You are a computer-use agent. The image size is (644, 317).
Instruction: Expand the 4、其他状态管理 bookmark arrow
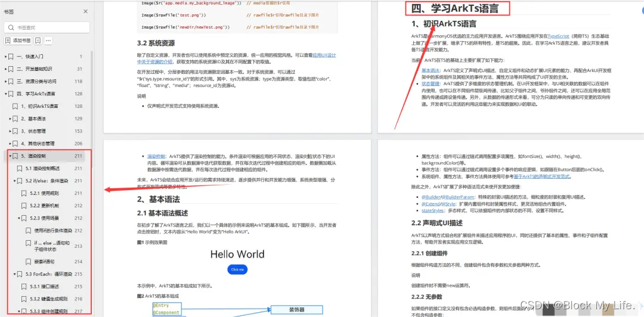pyautogui.click(x=10, y=144)
